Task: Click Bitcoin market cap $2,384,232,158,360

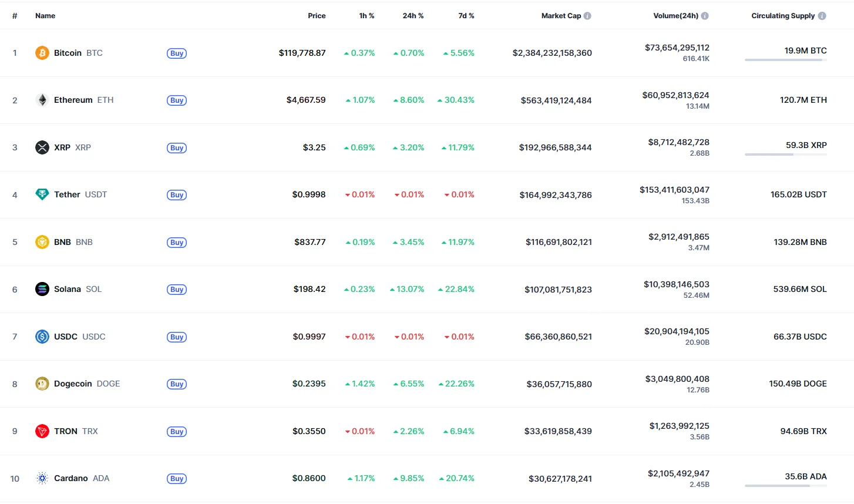Action: [x=552, y=53]
